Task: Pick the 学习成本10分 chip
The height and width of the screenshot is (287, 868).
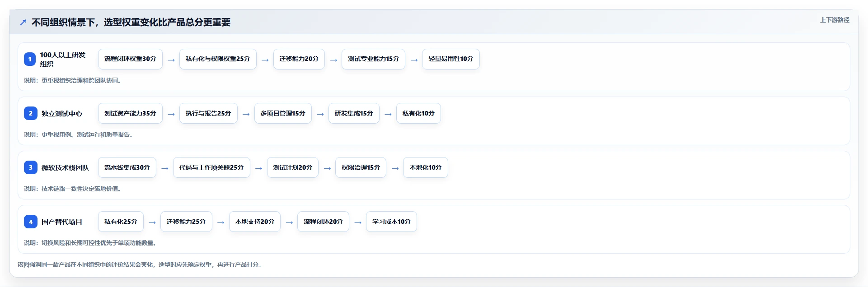Action: [x=391, y=222]
